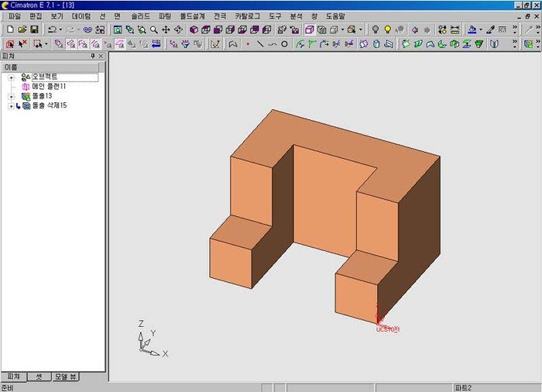The width and height of the screenshot is (542, 392).
Task: Create a new file with the blank page icon
Action: (x=10, y=29)
